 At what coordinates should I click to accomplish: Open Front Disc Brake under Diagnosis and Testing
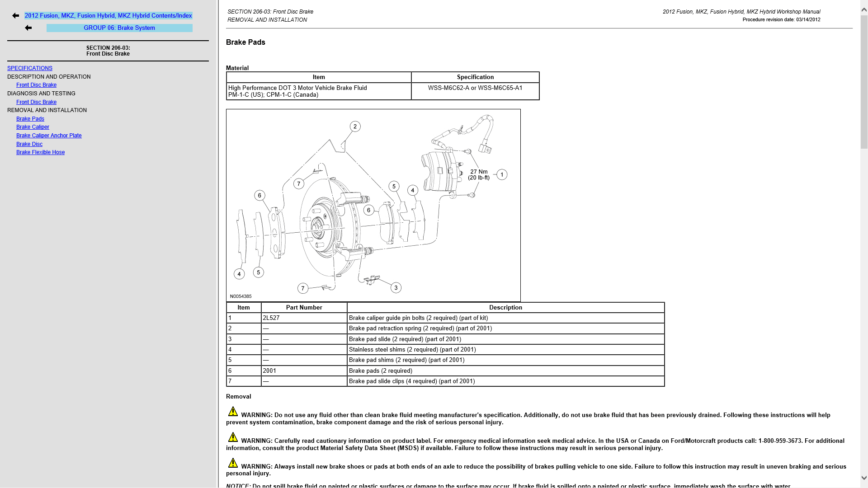[x=36, y=102]
